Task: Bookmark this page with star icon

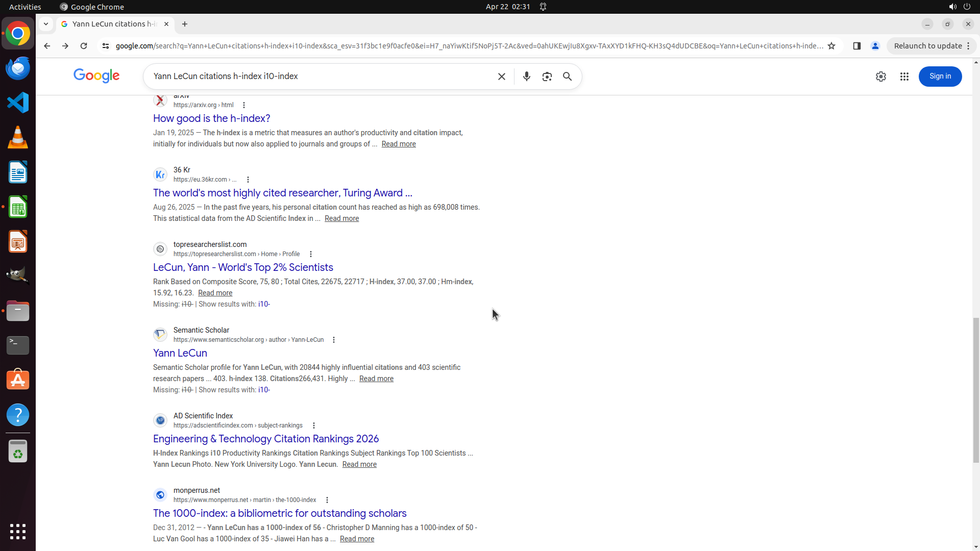Action: [x=831, y=46]
